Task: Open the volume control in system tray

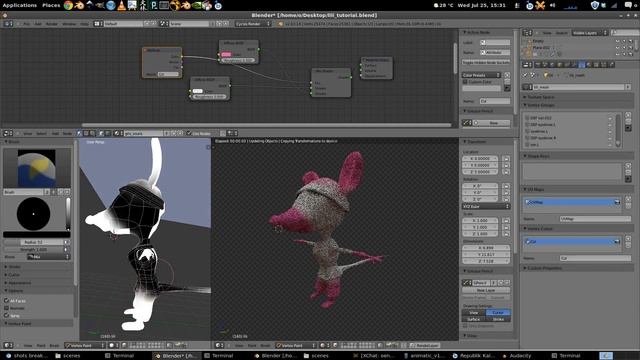Action: [x=552, y=5]
